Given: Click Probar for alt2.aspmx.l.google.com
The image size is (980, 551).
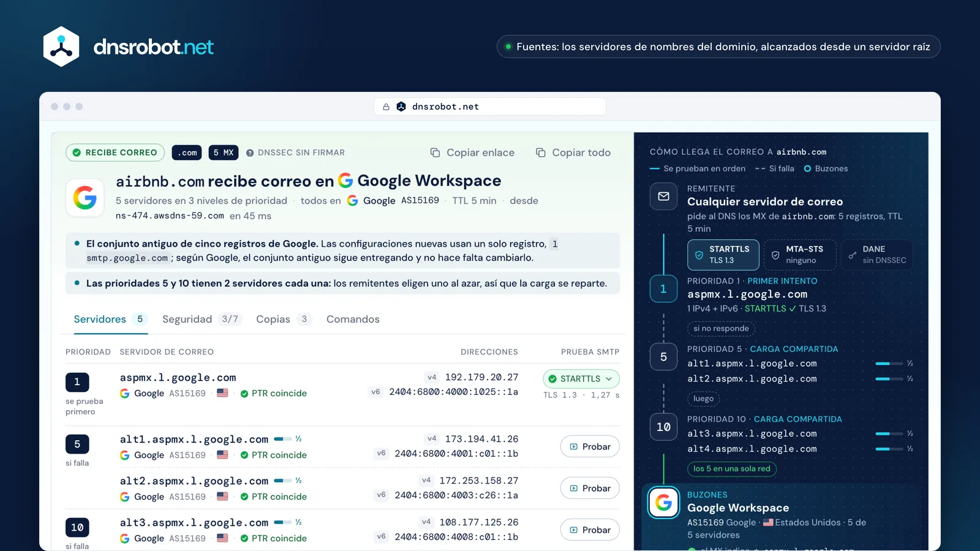Looking at the screenshot, I should point(590,488).
